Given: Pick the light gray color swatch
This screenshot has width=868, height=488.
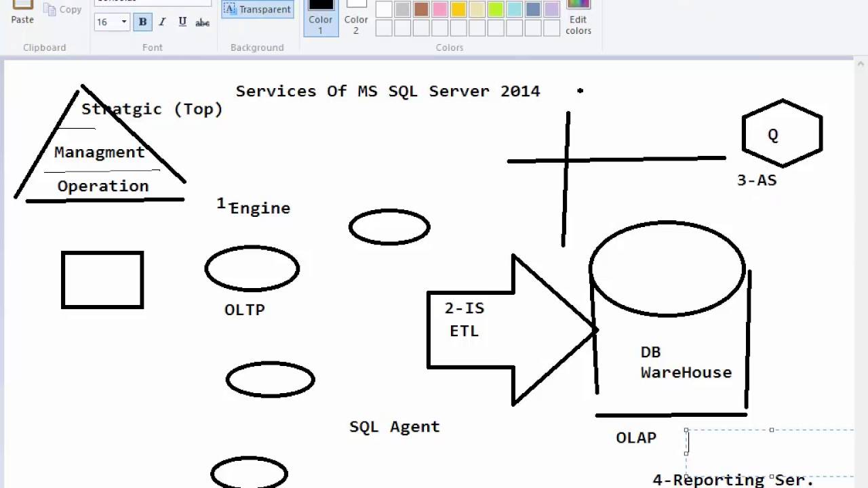Looking at the screenshot, I should pyautogui.click(x=403, y=9).
